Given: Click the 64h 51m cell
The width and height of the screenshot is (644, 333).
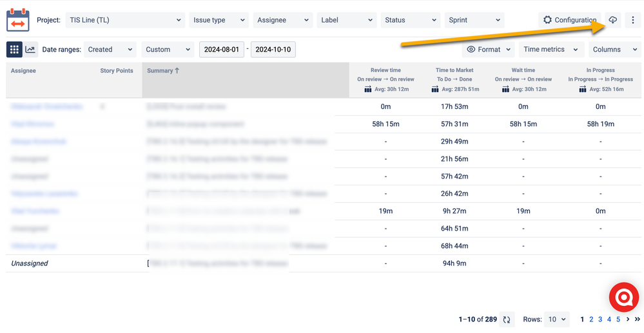Looking at the screenshot, I should [x=454, y=228].
